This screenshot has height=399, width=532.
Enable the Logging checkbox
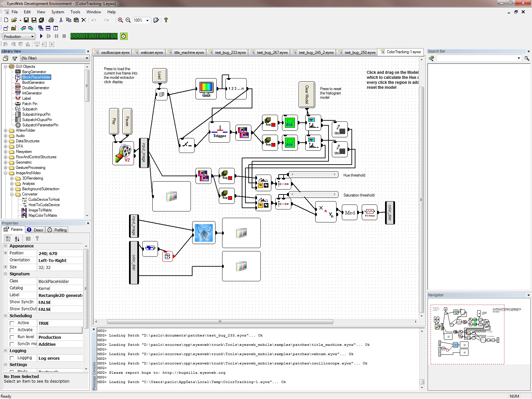click(x=12, y=358)
